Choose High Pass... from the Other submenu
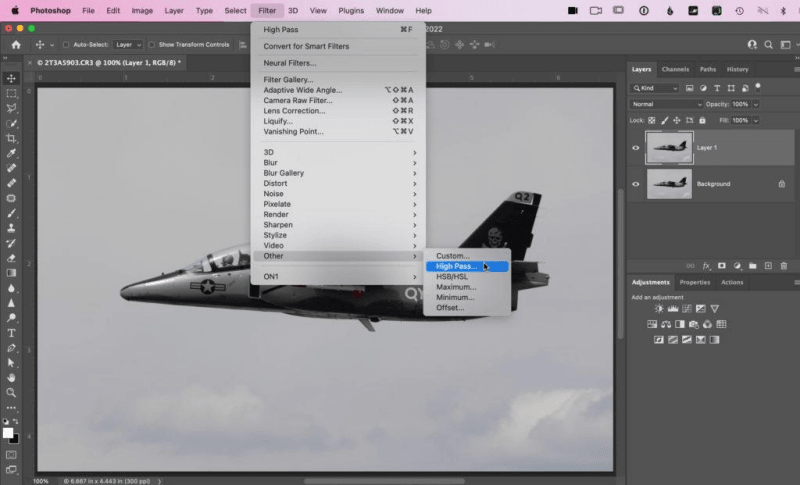Viewport: 800px width, 485px height. coord(466,266)
